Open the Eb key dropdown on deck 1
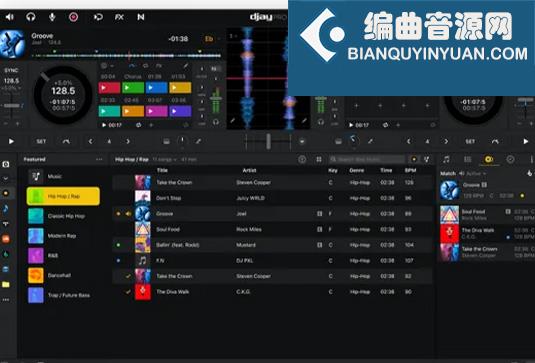535x363 pixels. pos(212,39)
